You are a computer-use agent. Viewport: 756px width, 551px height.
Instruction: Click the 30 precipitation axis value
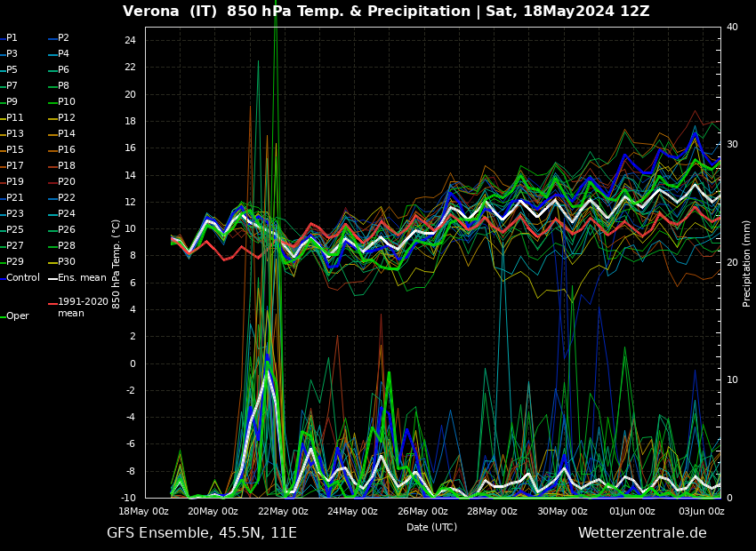(x=732, y=145)
